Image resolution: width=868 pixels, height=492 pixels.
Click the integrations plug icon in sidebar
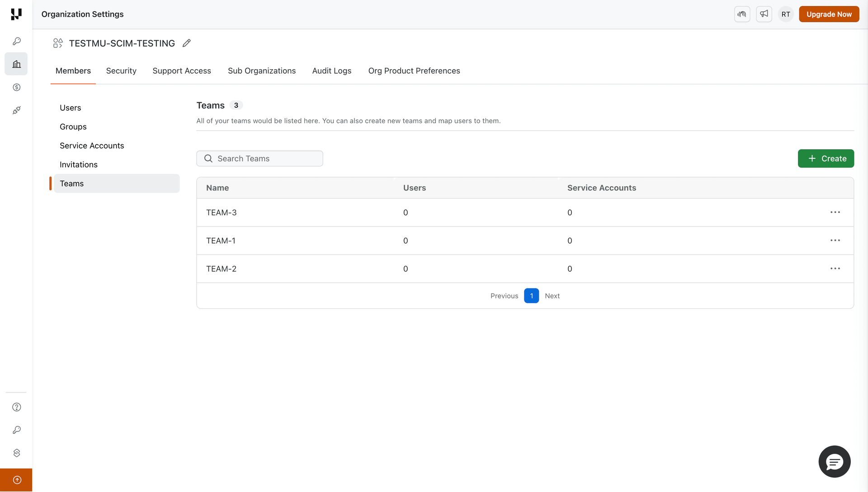pyautogui.click(x=16, y=110)
